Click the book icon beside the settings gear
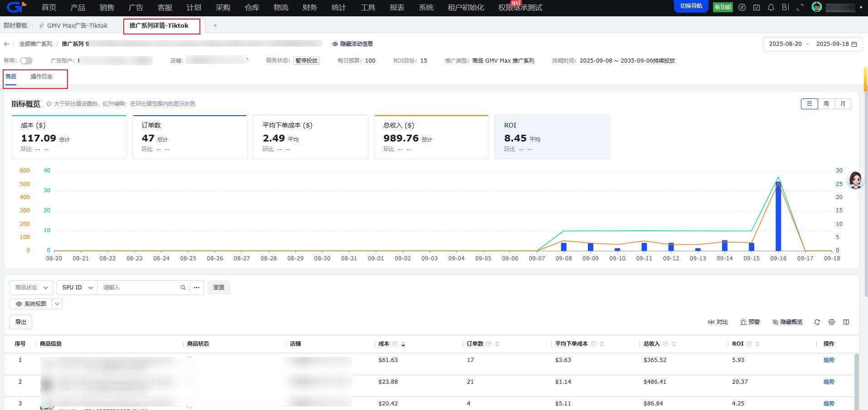The image size is (868, 410). [846, 322]
